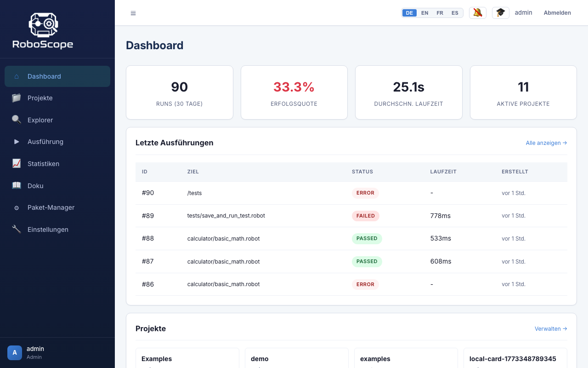Select Dashboard in the sidebar menu
Screen dimensions: 588x368
[x=44, y=76]
